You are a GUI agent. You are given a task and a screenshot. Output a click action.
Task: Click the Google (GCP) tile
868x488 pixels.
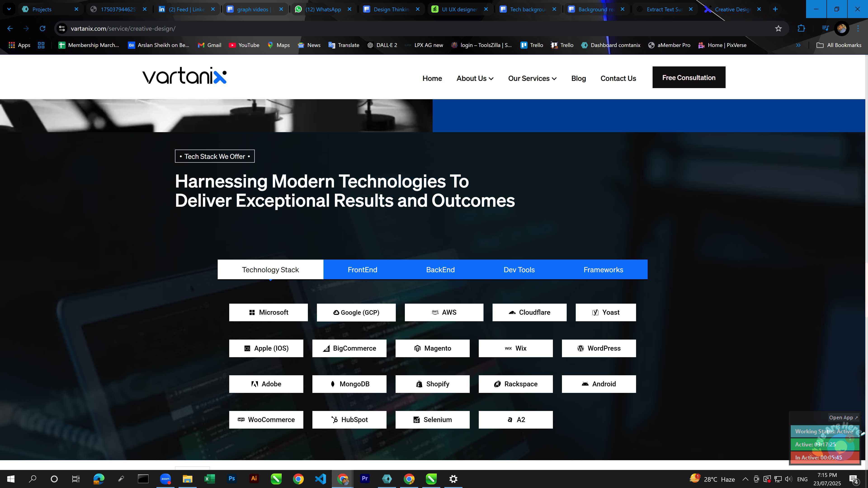pyautogui.click(x=356, y=312)
